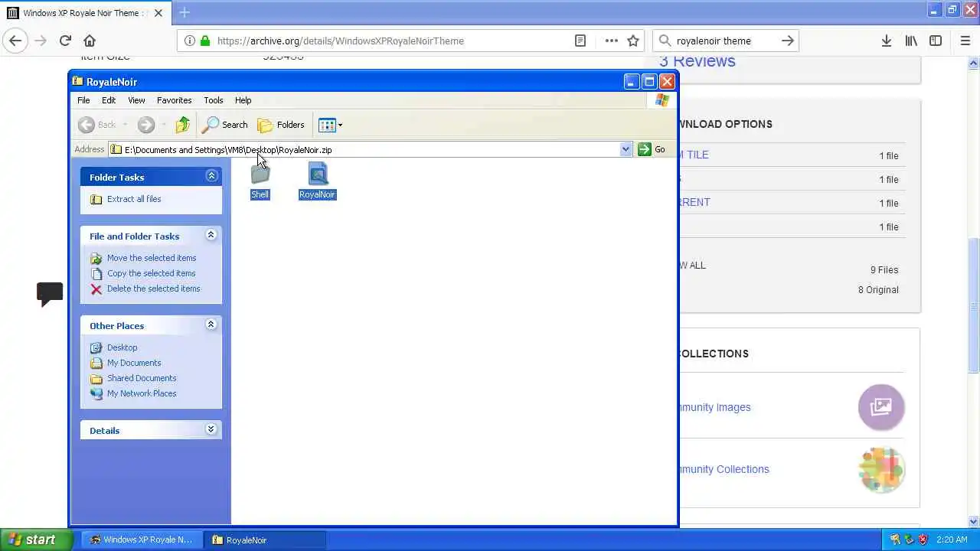This screenshot has height=551, width=980.
Task: Switch to Windows XP Royale N... taskbar button
Action: click(142, 540)
